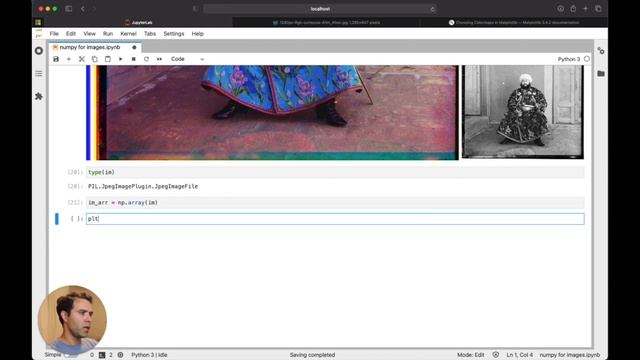The height and width of the screenshot is (360, 640).
Task: Click the Saving completed status text
Action: (312, 355)
